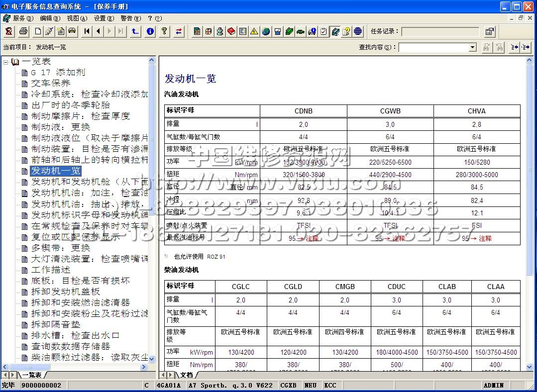Click the 任务记录 text field
Screen dimensions: 537x392
(x=440, y=31)
